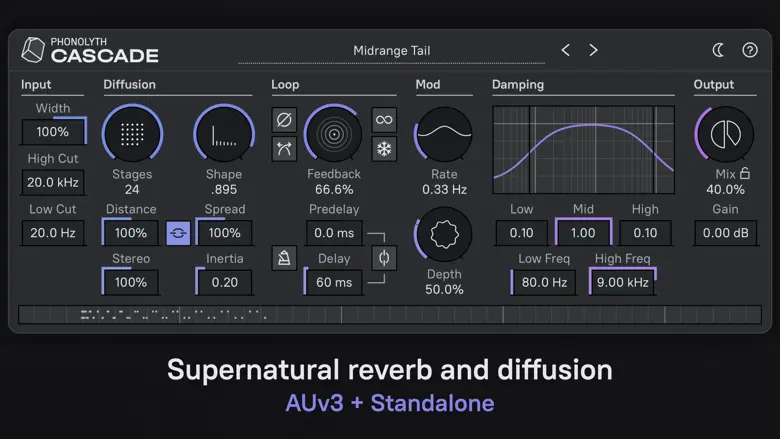Click the Low Freq 80.0 Hz field

544,282
